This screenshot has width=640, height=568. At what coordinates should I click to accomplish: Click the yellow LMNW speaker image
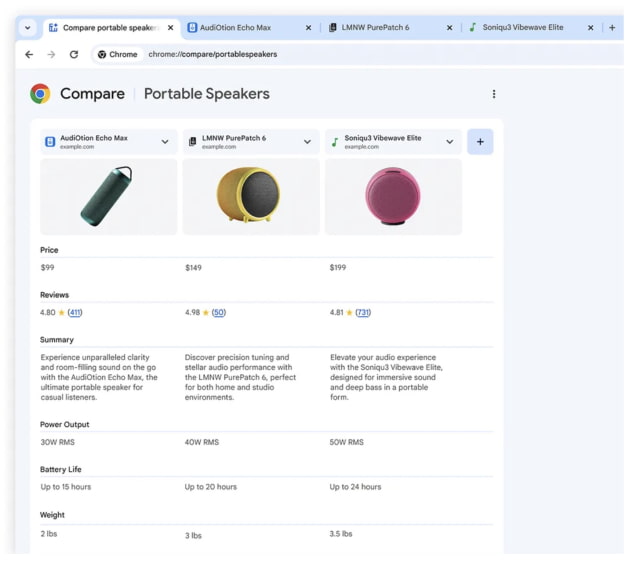click(250, 196)
